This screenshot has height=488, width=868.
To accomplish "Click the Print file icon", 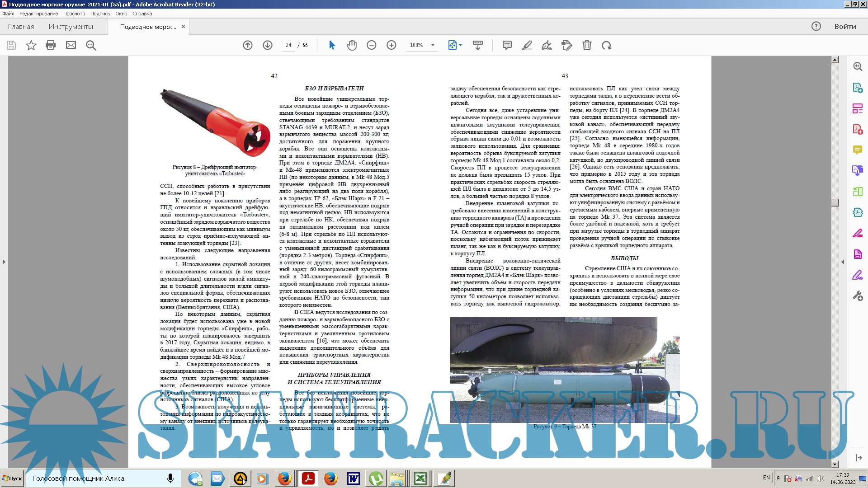I will (51, 45).
